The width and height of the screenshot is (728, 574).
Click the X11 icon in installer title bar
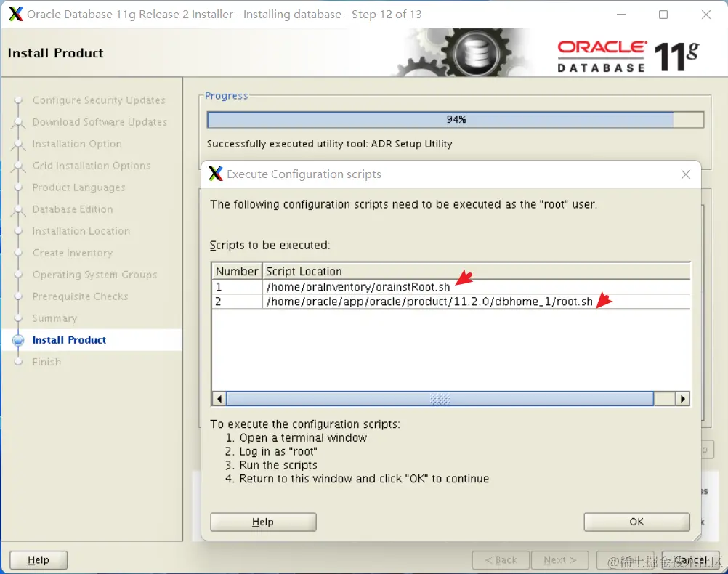16,14
